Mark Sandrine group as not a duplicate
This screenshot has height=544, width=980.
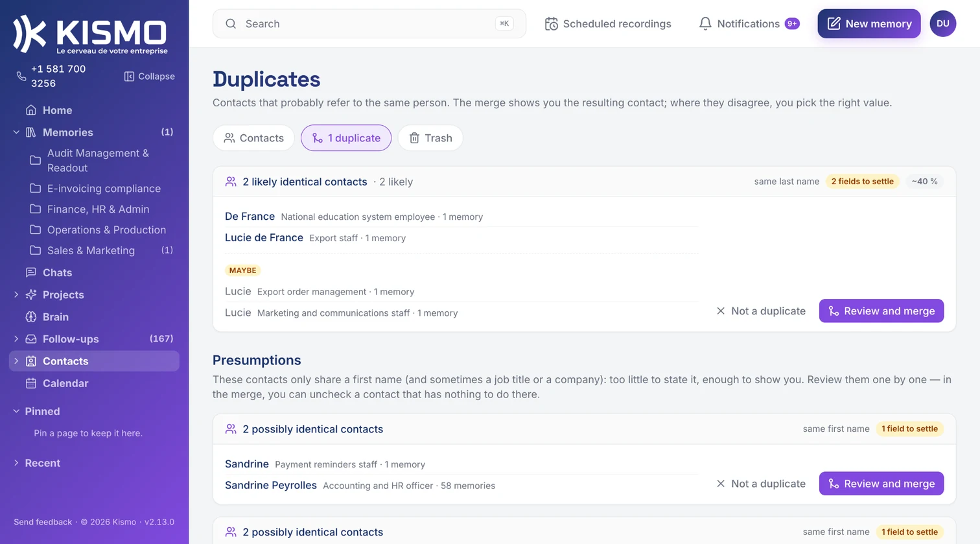coord(761,484)
